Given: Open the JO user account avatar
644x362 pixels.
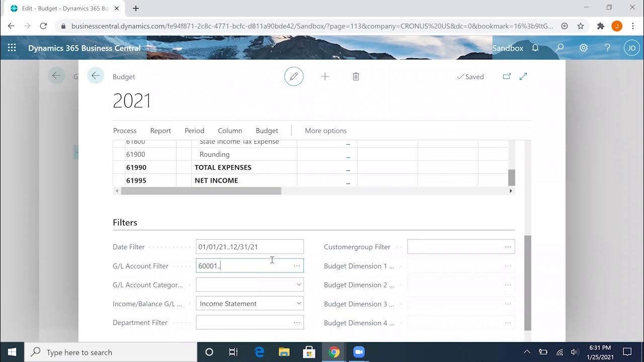Looking at the screenshot, I should click(x=632, y=48).
